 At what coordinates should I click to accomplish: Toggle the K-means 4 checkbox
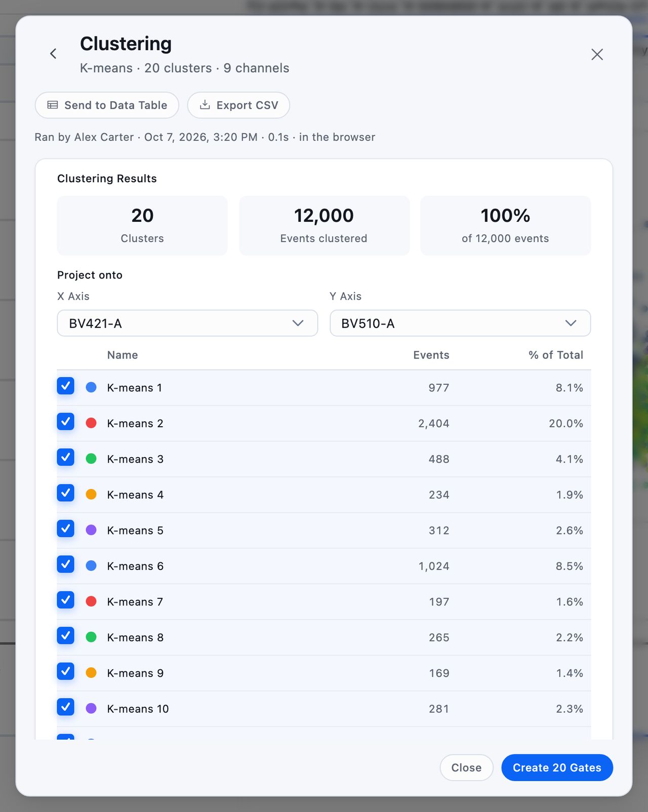click(x=66, y=493)
